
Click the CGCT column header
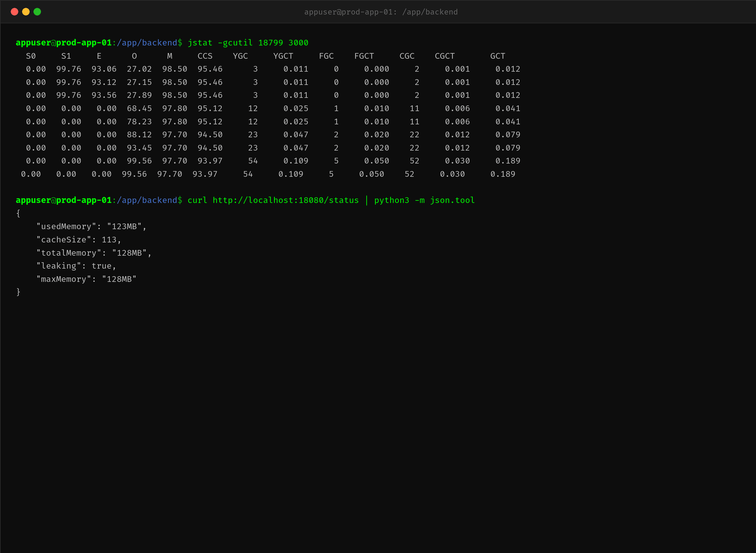(x=445, y=56)
